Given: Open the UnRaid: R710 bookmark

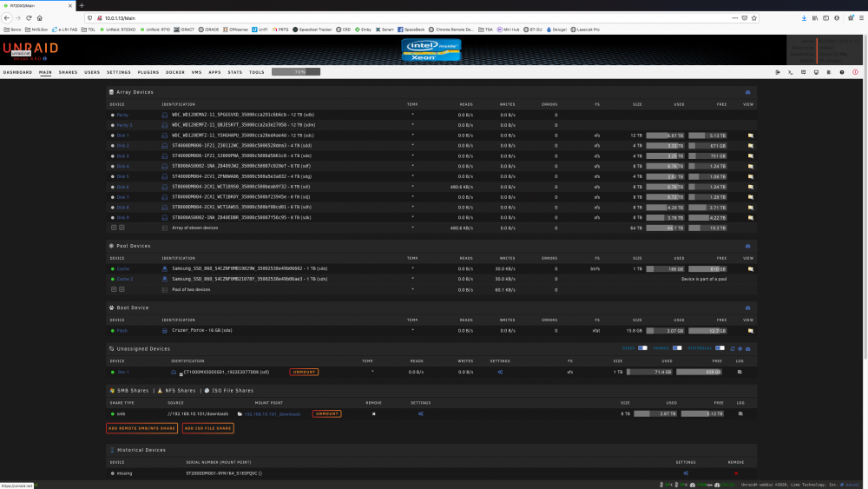Looking at the screenshot, I should [155, 30].
